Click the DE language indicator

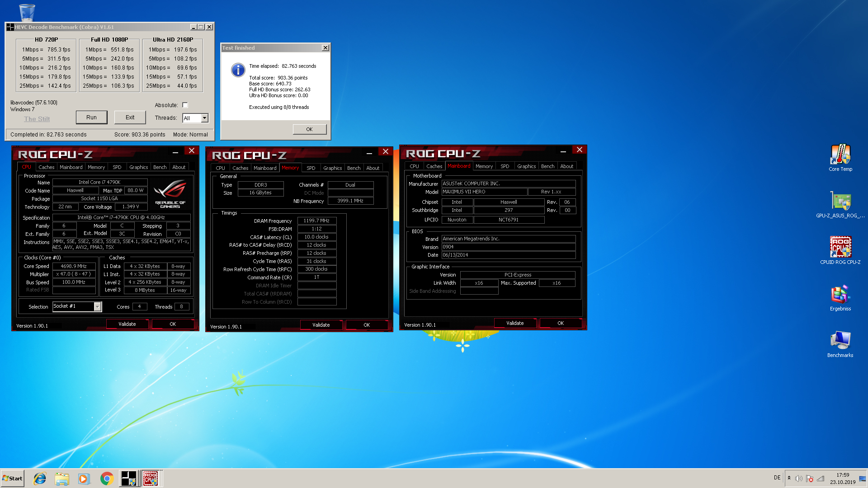point(777,478)
